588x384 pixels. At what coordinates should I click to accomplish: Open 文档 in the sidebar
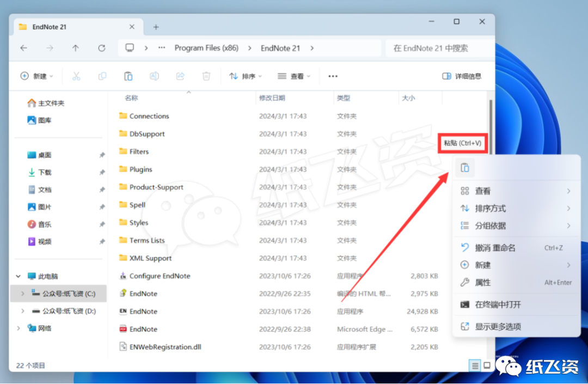pyautogui.click(x=39, y=190)
